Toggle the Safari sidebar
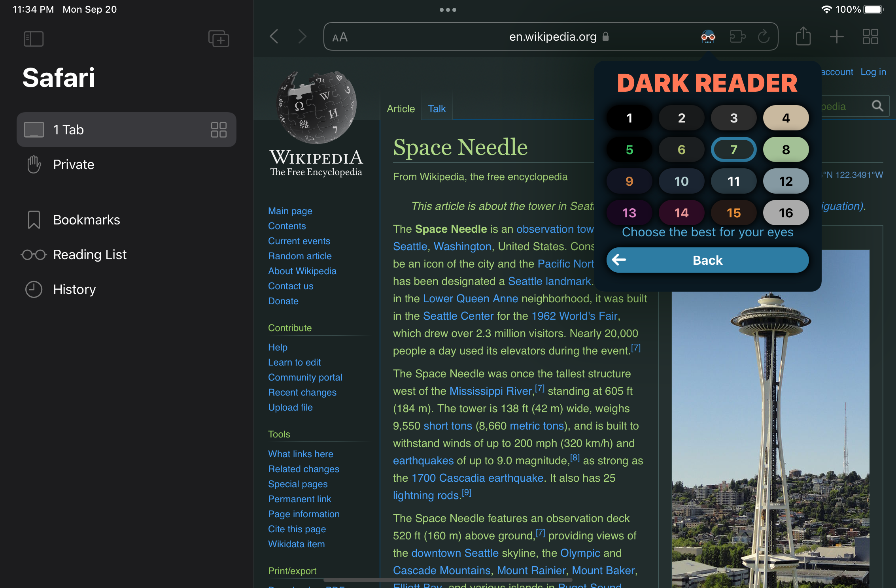The width and height of the screenshot is (896, 588). [x=34, y=38]
